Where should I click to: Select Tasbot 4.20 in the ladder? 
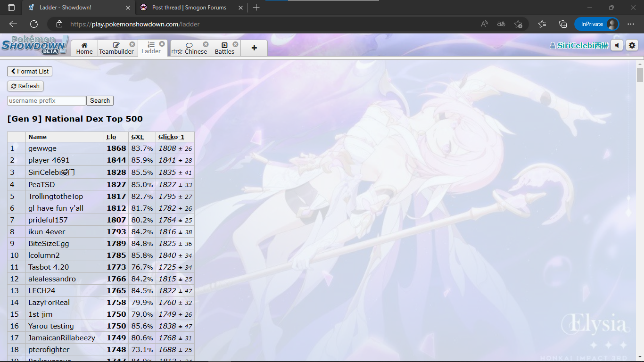point(49,267)
